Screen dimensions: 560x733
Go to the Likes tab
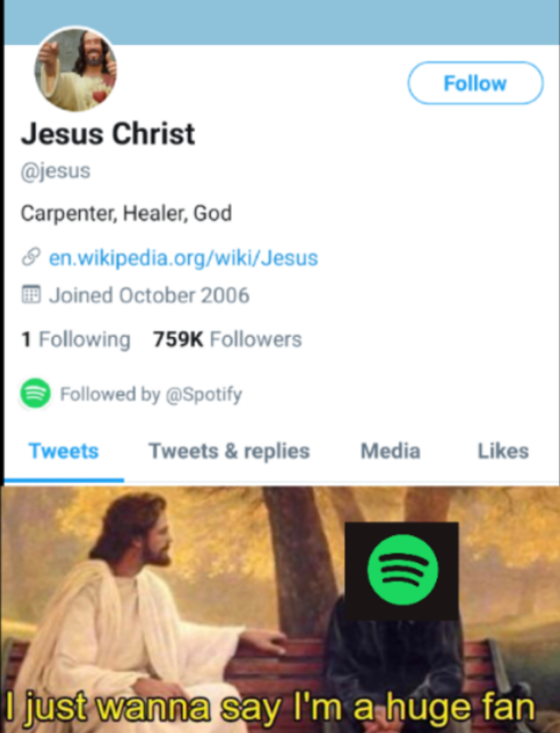503,451
